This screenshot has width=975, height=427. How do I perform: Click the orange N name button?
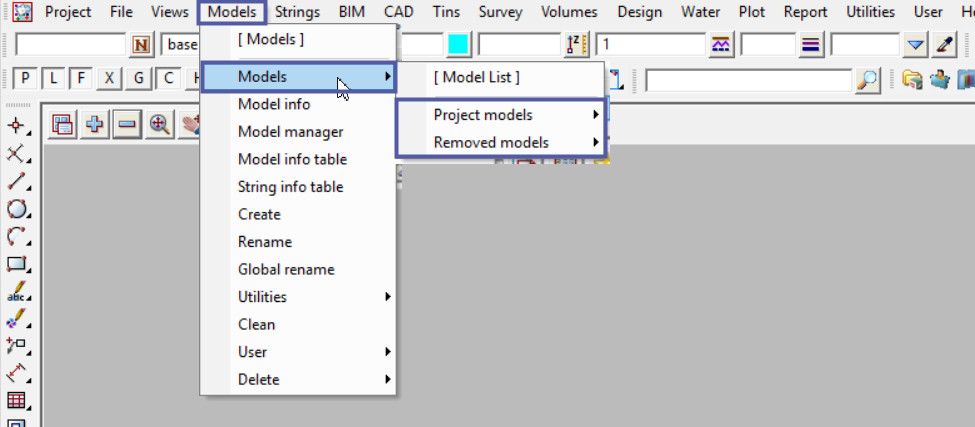[141, 45]
